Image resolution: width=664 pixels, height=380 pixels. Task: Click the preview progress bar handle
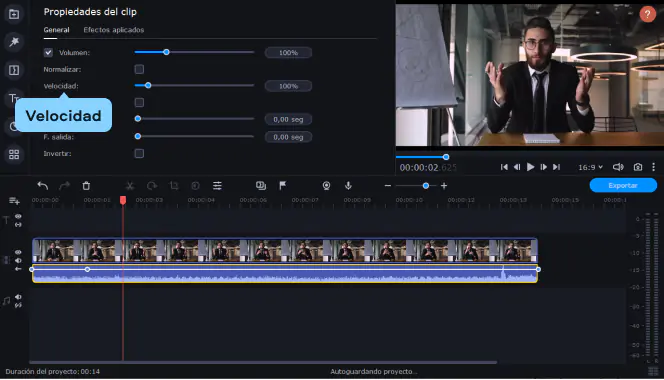[x=446, y=157]
